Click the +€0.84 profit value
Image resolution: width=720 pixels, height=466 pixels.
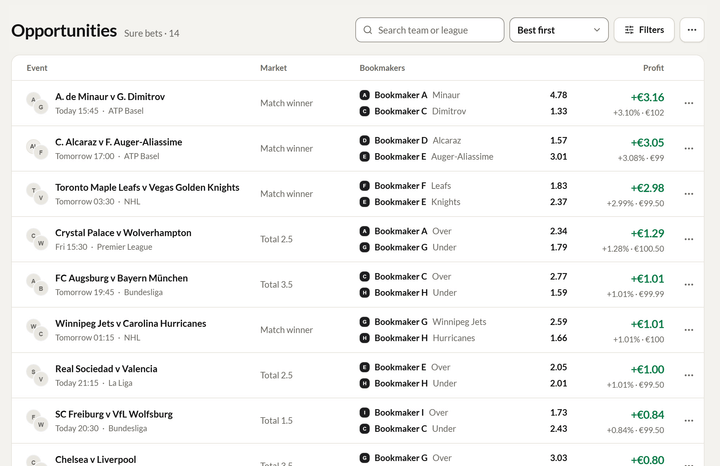point(647,415)
